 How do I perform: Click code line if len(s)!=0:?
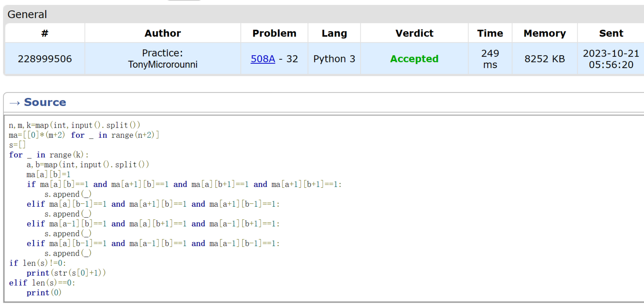(37, 263)
